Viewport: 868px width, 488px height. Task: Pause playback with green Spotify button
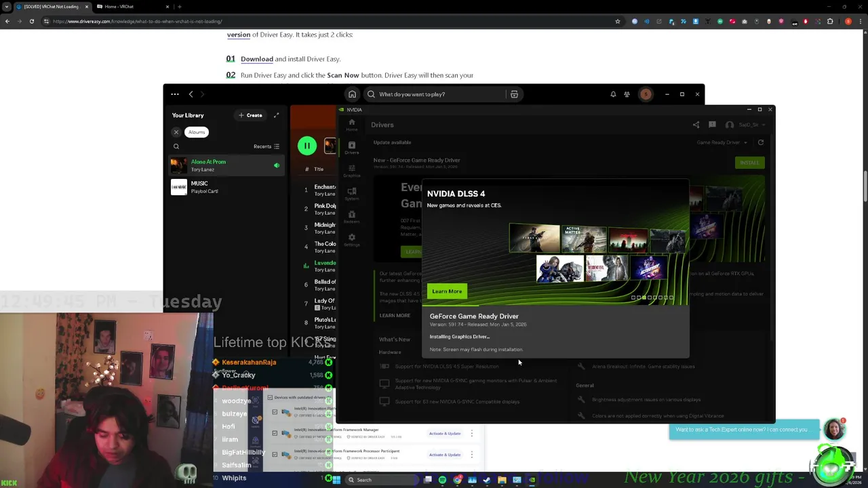[x=307, y=146]
